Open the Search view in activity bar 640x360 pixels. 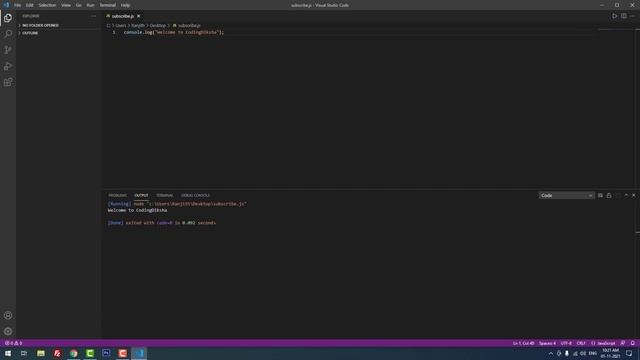[x=8, y=33]
